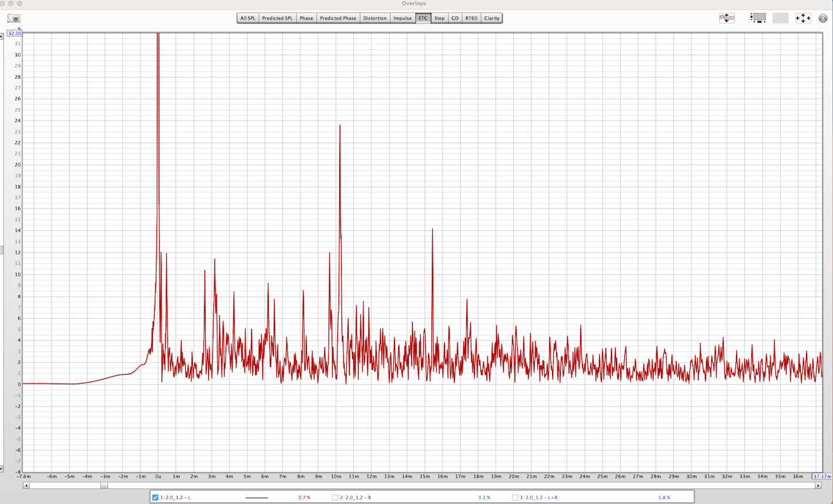This screenshot has width=833, height=504.
Task: Click the 1.8 % value for trace L+R
Action: [664, 498]
